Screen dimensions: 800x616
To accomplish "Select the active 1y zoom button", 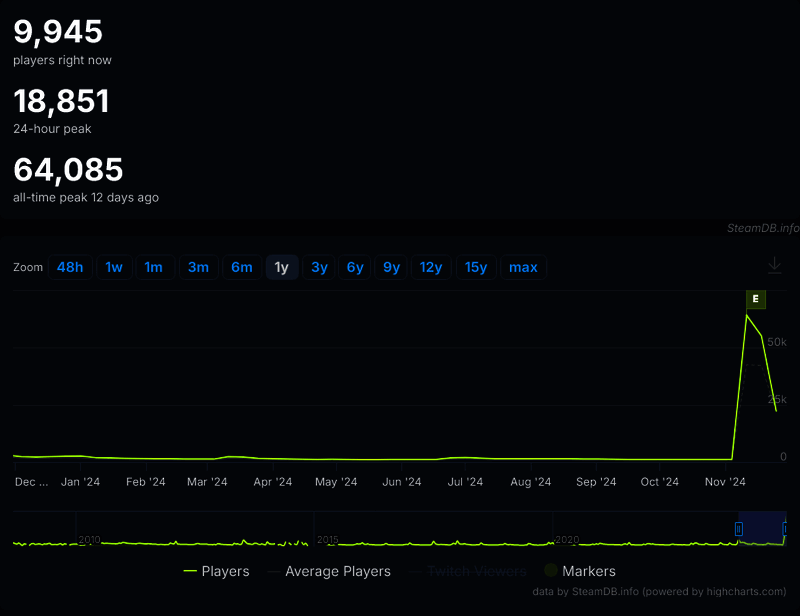I will (x=282, y=267).
